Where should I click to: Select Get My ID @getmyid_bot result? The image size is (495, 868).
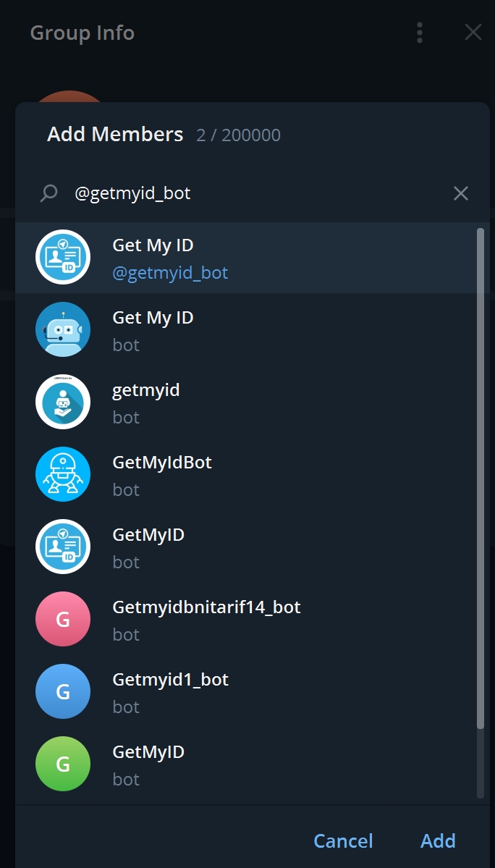tap(170, 258)
